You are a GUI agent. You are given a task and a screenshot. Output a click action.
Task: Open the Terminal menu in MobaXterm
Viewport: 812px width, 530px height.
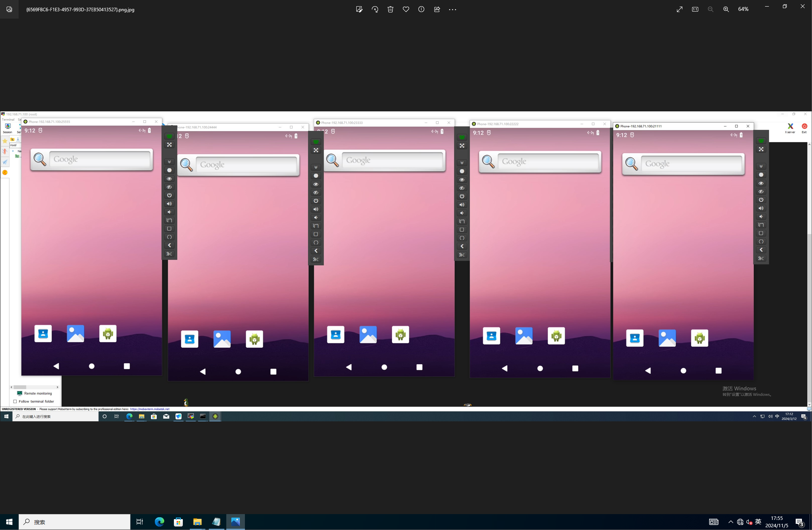click(x=8, y=120)
